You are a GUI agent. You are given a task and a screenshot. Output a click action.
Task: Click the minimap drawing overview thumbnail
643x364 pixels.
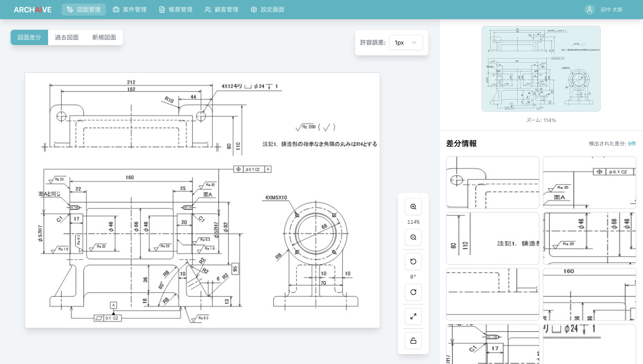(541, 69)
